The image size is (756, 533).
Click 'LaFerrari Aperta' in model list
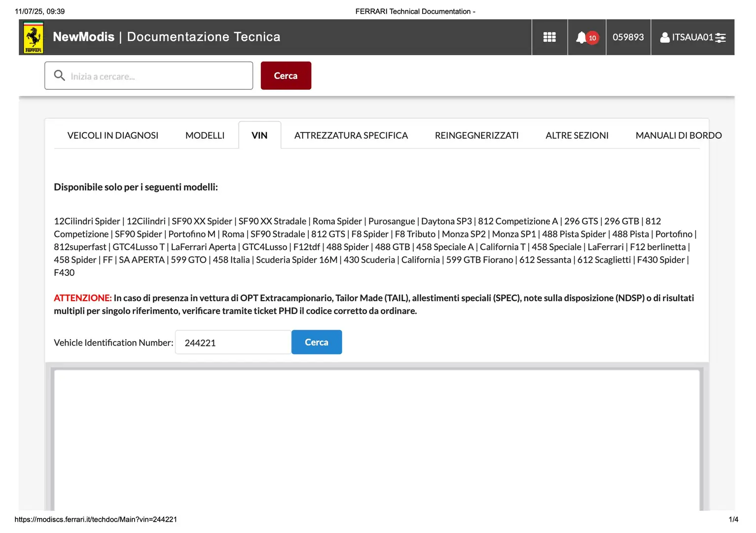tap(203, 247)
